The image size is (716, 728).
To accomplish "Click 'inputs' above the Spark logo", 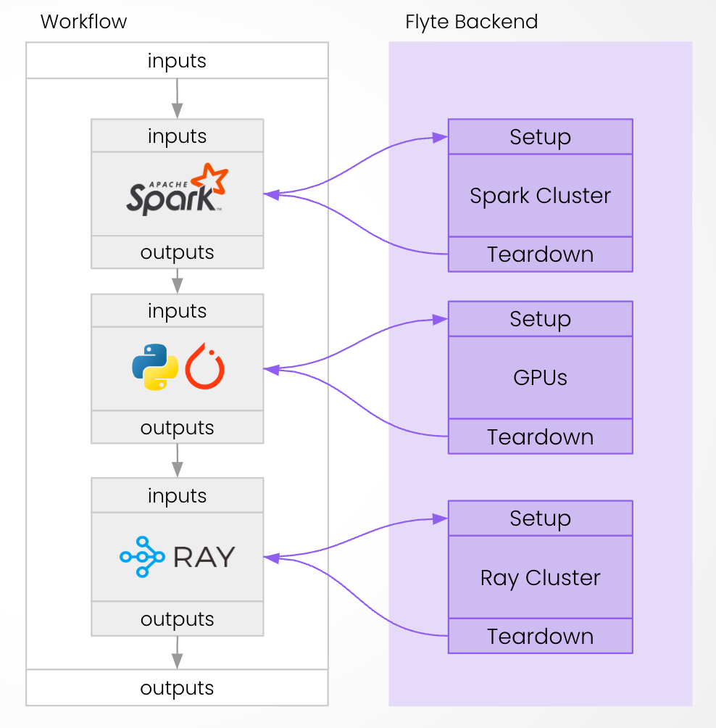I will [x=178, y=136].
